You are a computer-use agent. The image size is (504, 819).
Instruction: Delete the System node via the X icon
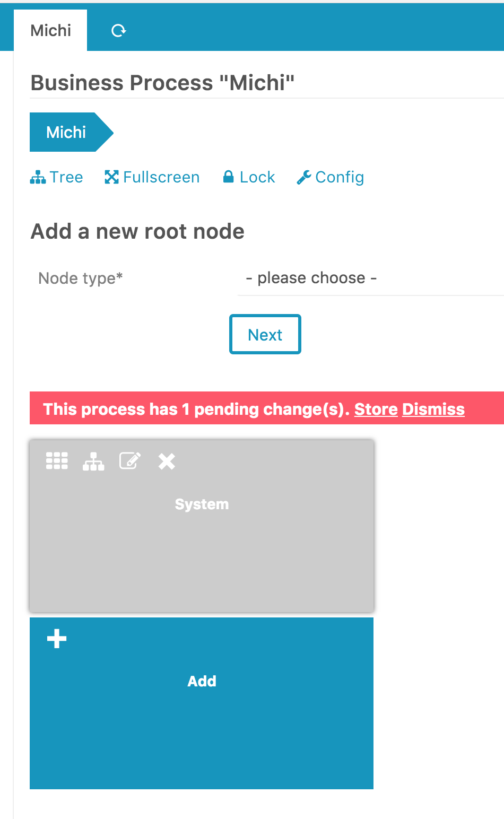166,461
